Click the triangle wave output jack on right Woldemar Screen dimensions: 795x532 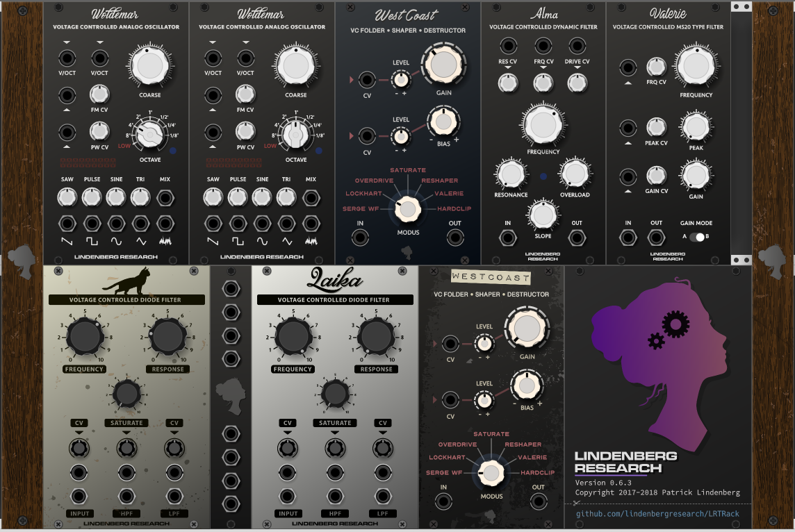click(286, 224)
